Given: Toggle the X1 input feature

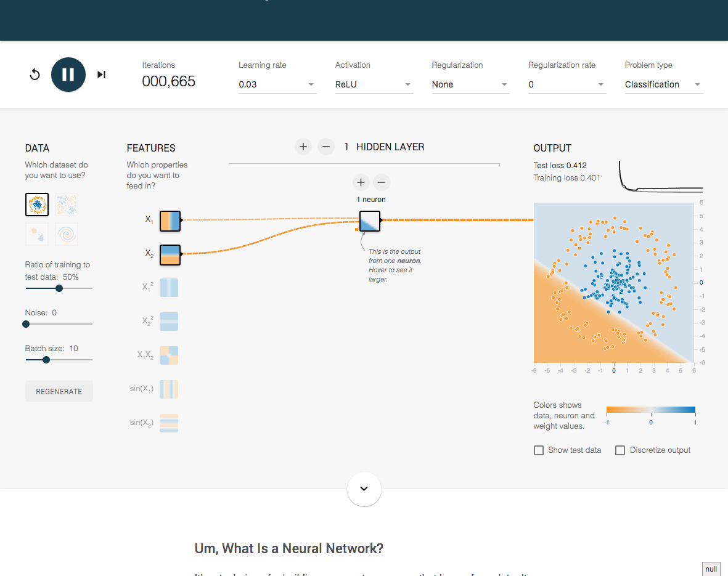Looking at the screenshot, I should click(x=170, y=221).
